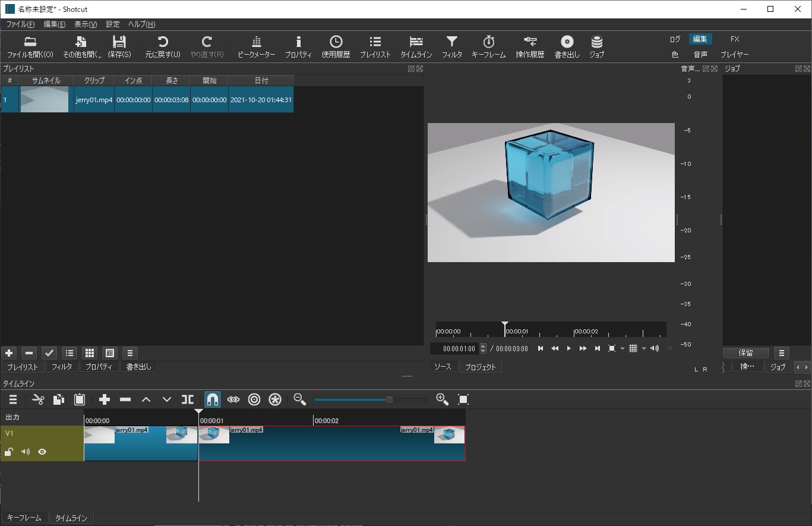812x526 pixels.
Task: Click timeline lift up-arrow icon
Action: click(x=146, y=399)
